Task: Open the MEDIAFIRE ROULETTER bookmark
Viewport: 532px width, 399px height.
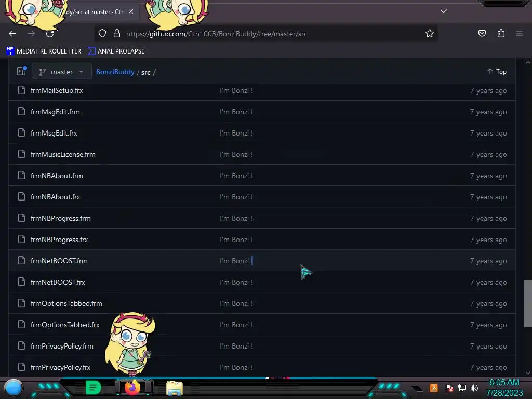Action: 44,51
